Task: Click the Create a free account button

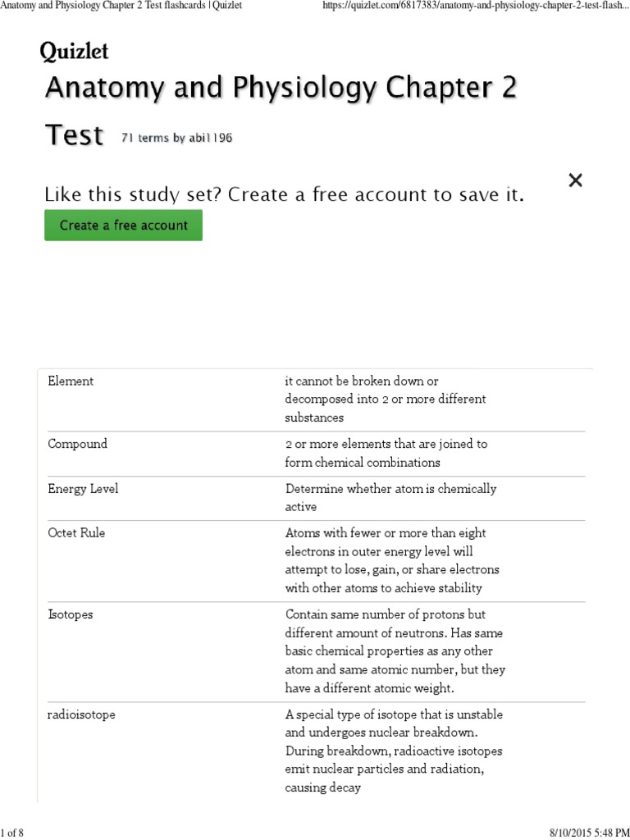Action: 123,226
